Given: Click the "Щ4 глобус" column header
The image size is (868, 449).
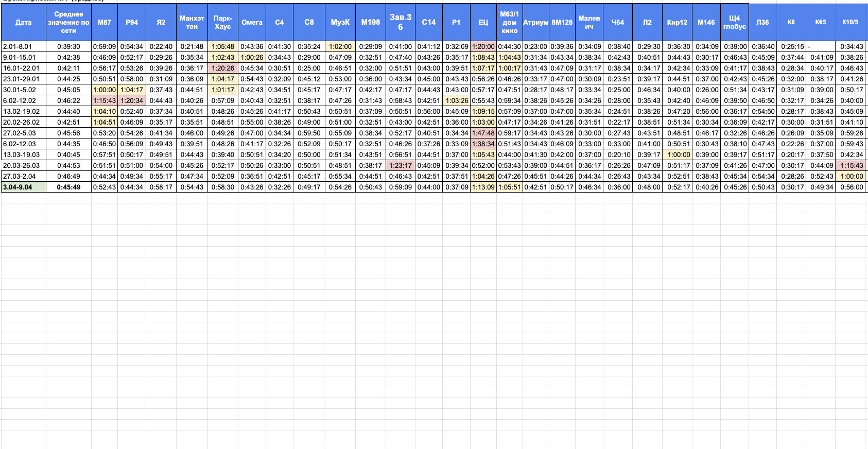Looking at the screenshot, I should point(735,22).
